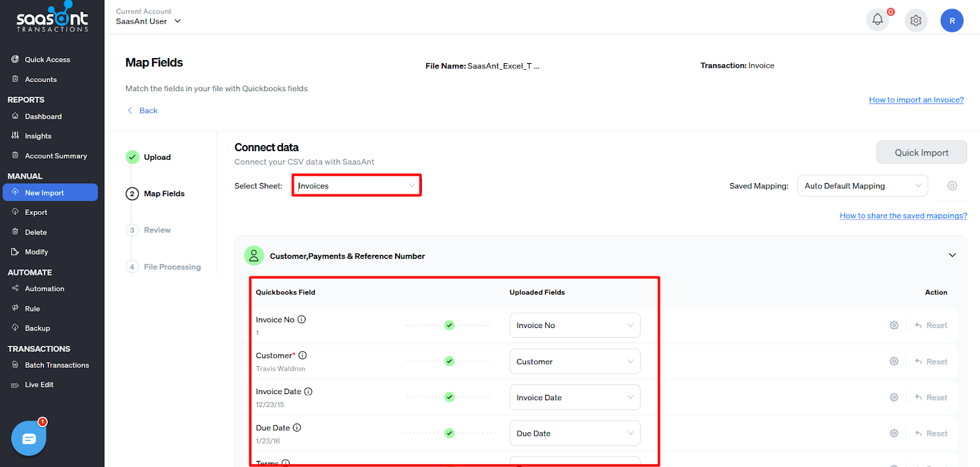Expand the Auto Default Mapping dropdown
The image size is (980, 467).
[862, 186]
